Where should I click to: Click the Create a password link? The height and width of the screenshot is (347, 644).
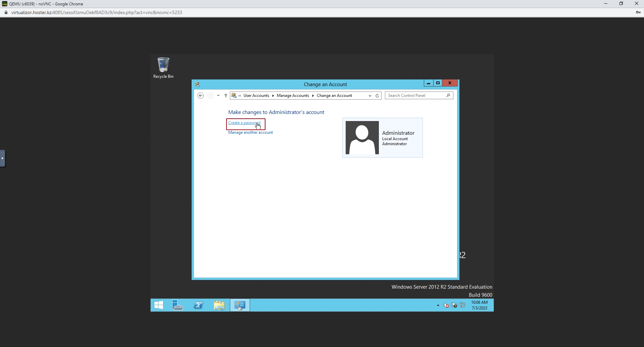pos(244,123)
